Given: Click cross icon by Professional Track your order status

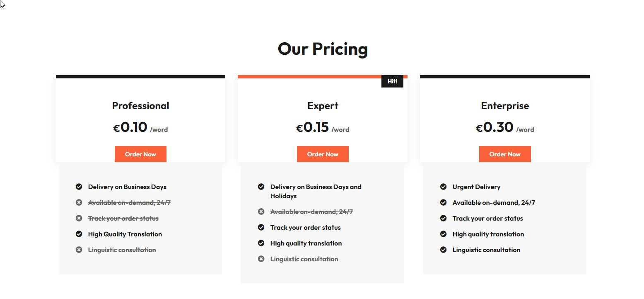Looking at the screenshot, I should (x=79, y=218).
